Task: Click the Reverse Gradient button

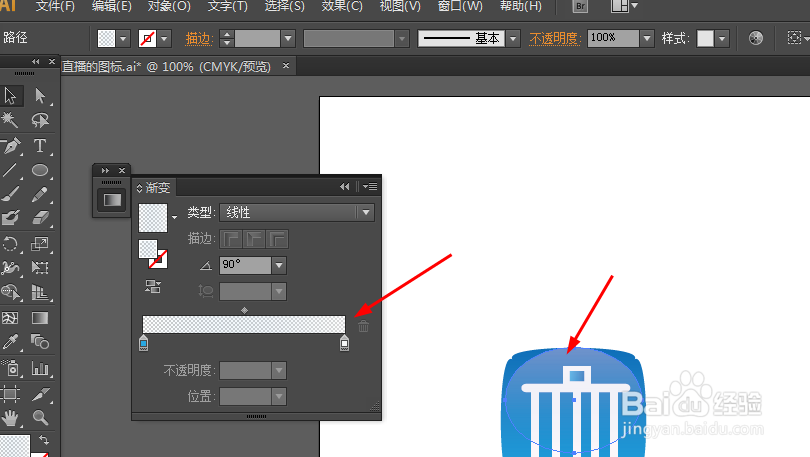Action: point(153,287)
